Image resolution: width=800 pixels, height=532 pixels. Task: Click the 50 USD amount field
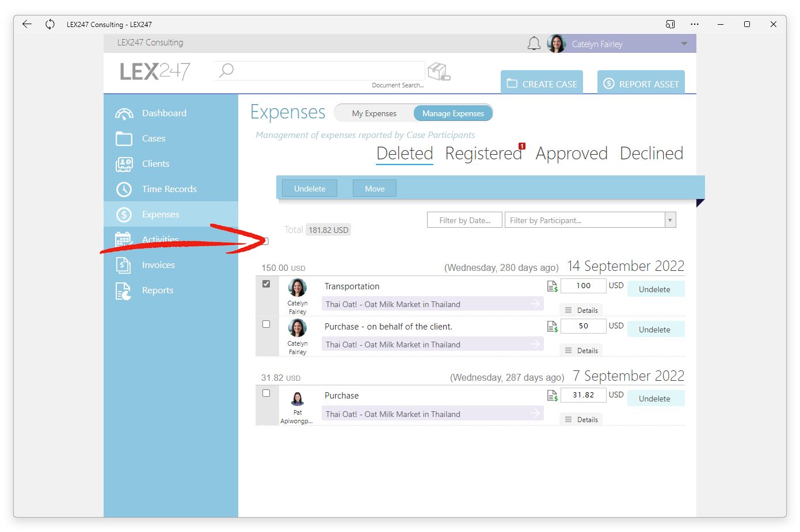coord(583,326)
